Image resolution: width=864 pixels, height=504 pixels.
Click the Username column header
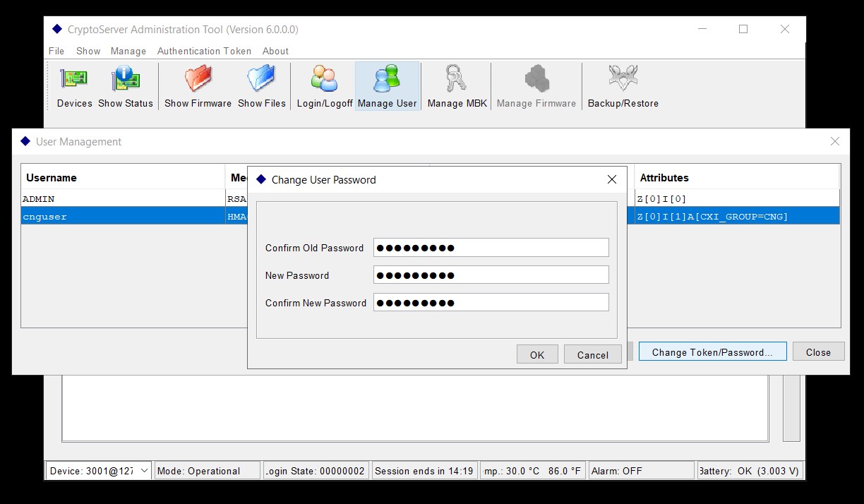pyautogui.click(x=123, y=177)
